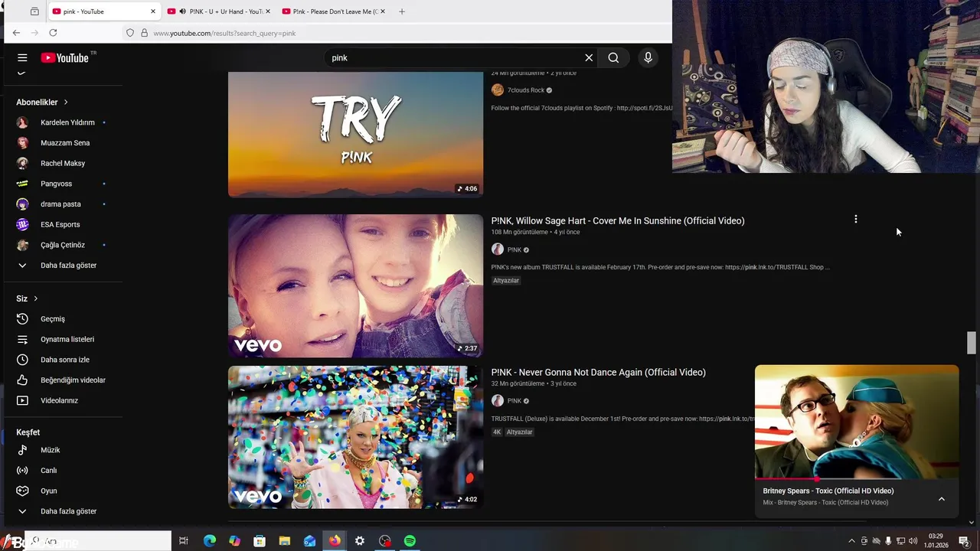Open more options for Cover Me In Sunshine
Image resolution: width=980 pixels, height=551 pixels.
tap(855, 220)
